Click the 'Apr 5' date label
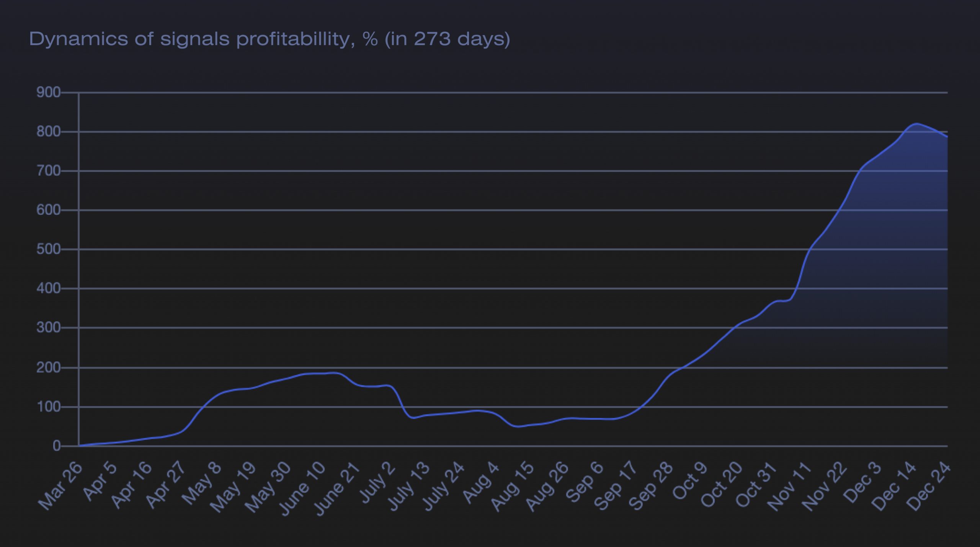The height and width of the screenshot is (547, 980). [x=100, y=482]
